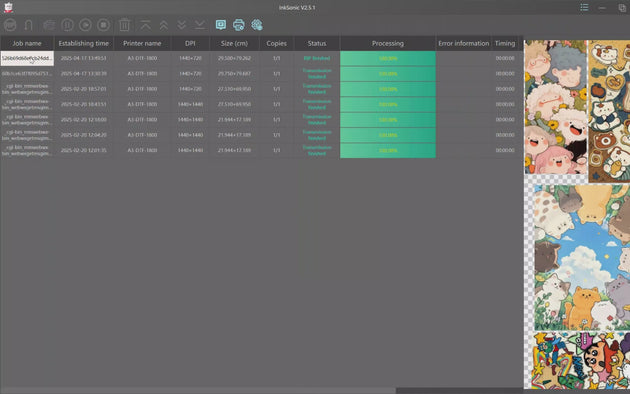Viewport: 630px width, 394px height.
Task: Click the InkSonic app logo in title bar
Action: (8, 7)
